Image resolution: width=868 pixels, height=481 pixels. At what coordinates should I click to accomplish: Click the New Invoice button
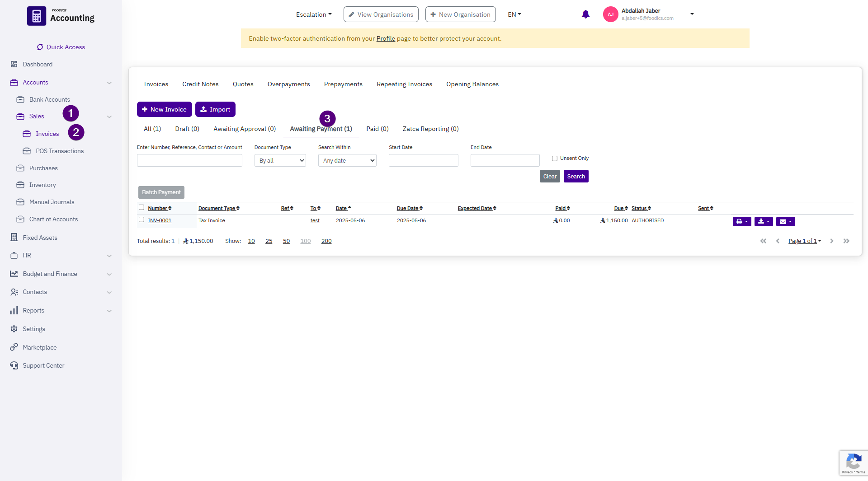tap(164, 109)
